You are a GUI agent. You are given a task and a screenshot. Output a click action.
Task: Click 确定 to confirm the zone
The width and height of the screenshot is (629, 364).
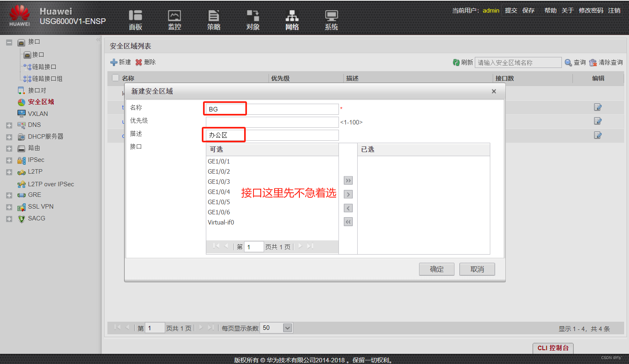pos(437,269)
